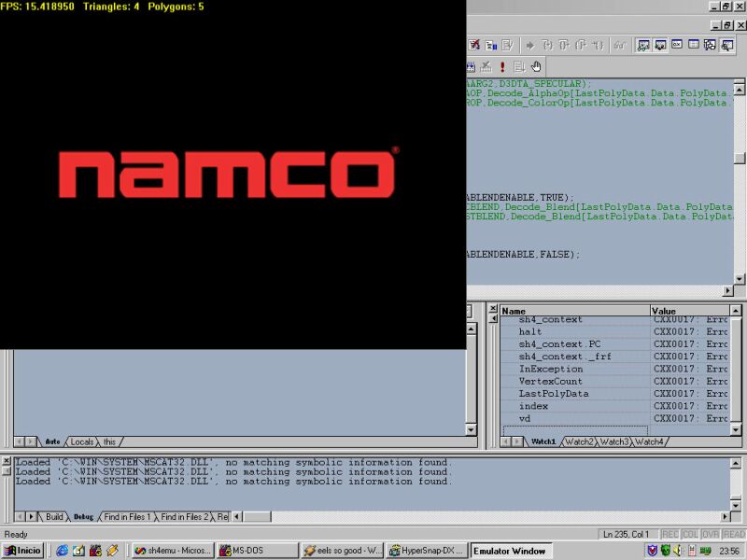The width and height of the screenshot is (747, 560).
Task: Click the sh4emu Microsoft taskbar button
Action: (173, 551)
